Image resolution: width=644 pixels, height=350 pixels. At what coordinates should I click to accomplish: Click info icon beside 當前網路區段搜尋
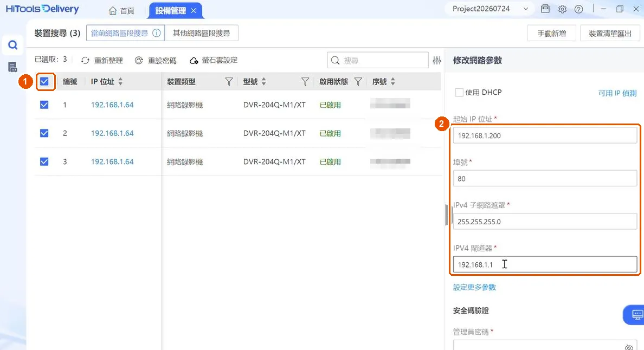(157, 33)
